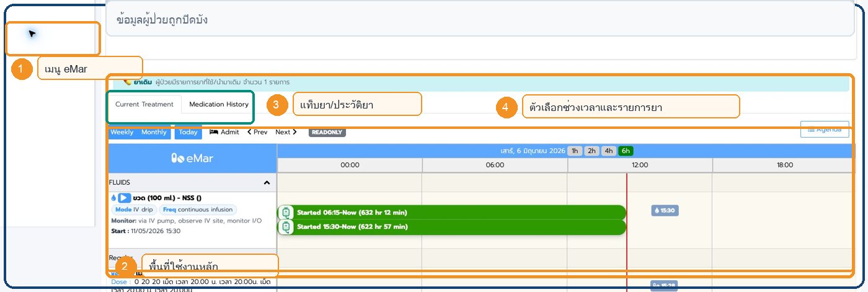Click the water drop icon beside NSS
Screen dimensions: 868x292
pos(114,198)
